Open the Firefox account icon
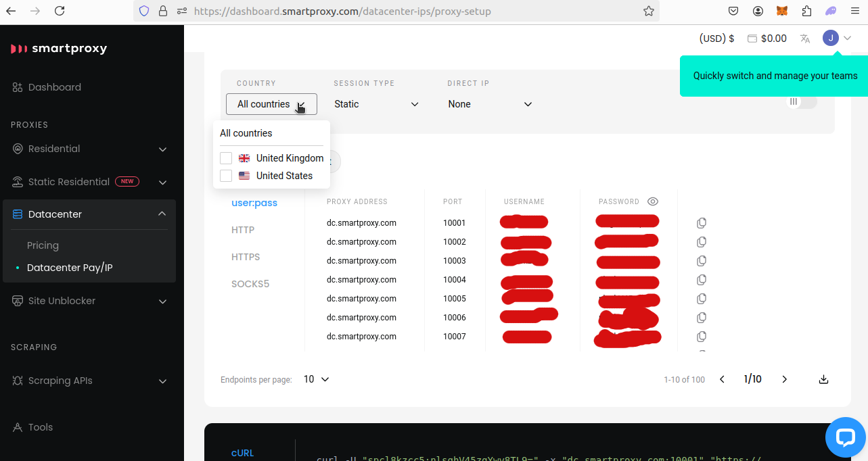 pyautogui.click(x=758, y=11)
